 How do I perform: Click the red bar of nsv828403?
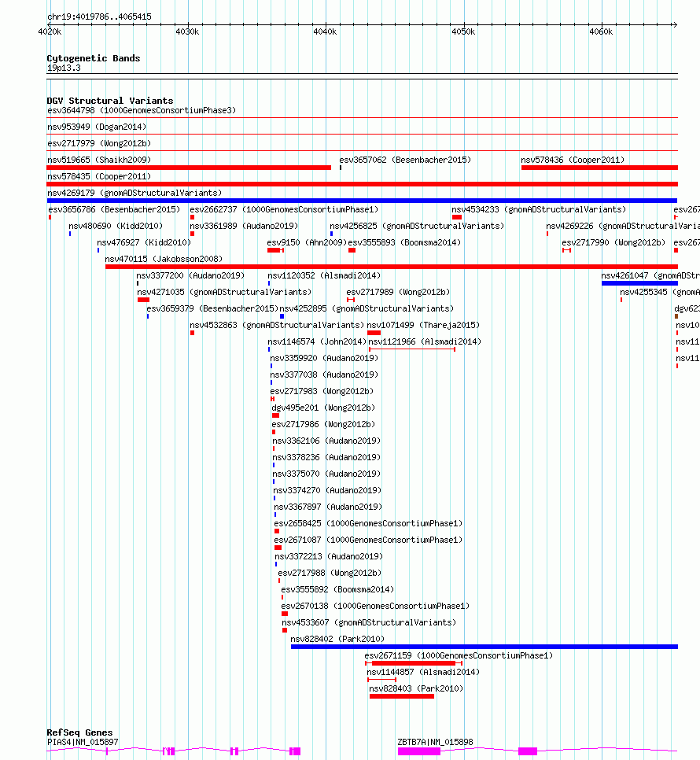(x=402, y=696)
